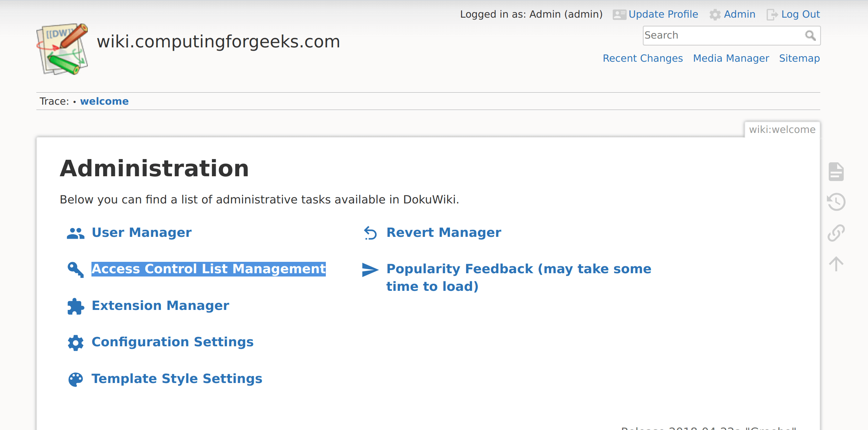Open Configuration Settings
Viewport: 868px width, 430px height.
[x=172, y=342]
